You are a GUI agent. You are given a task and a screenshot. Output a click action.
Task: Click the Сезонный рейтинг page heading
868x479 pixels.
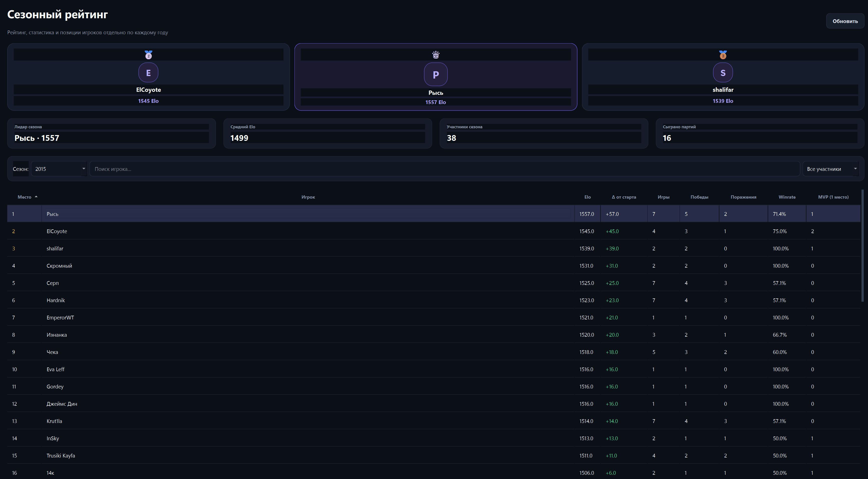point(58,15)
